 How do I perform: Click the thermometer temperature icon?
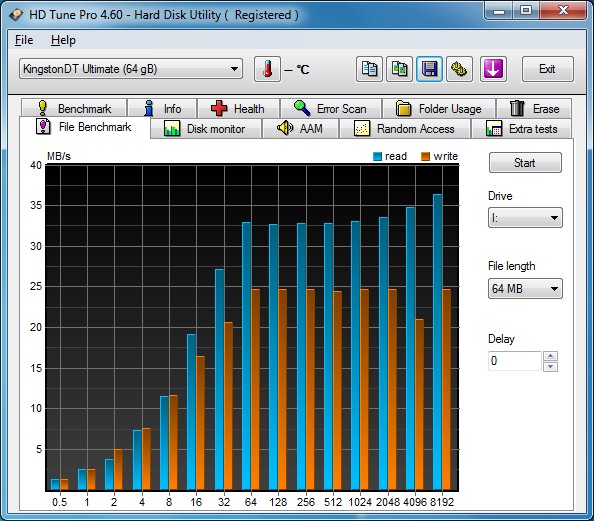tap(267, 69)
